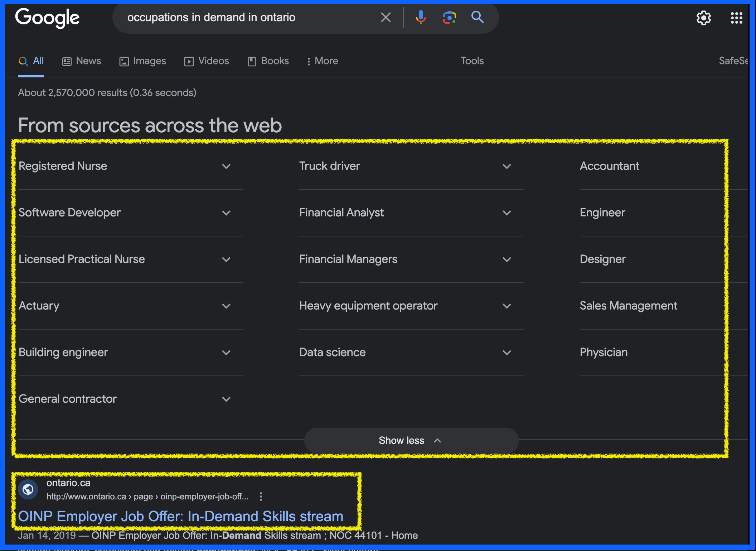Click the Google logo
This screenshot has height=551, width=756.
[47, 18]
